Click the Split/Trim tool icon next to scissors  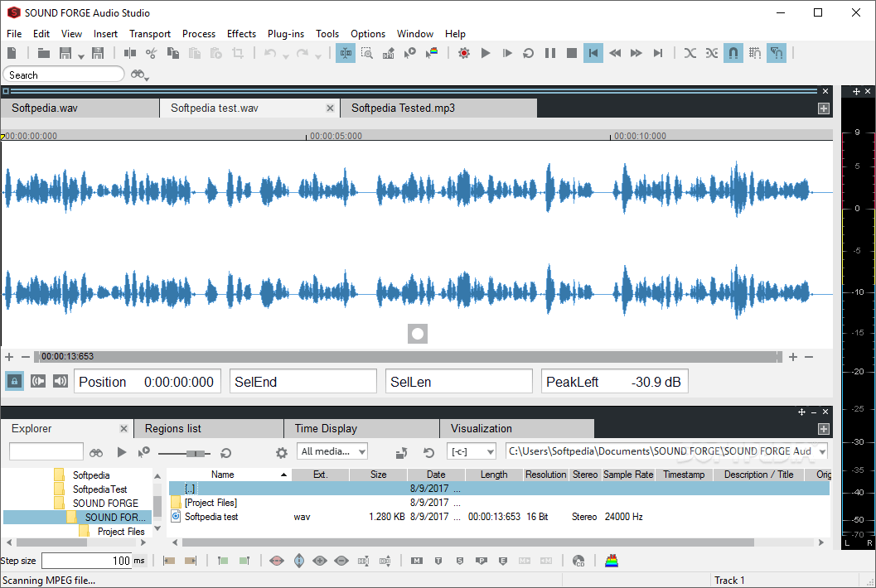click(130, 53)
